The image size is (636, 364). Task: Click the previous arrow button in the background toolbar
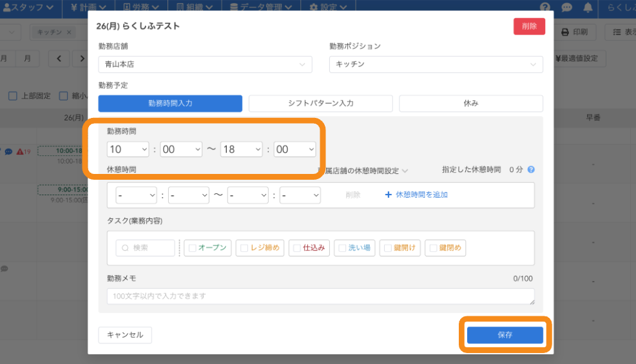(x=59, y=59)
